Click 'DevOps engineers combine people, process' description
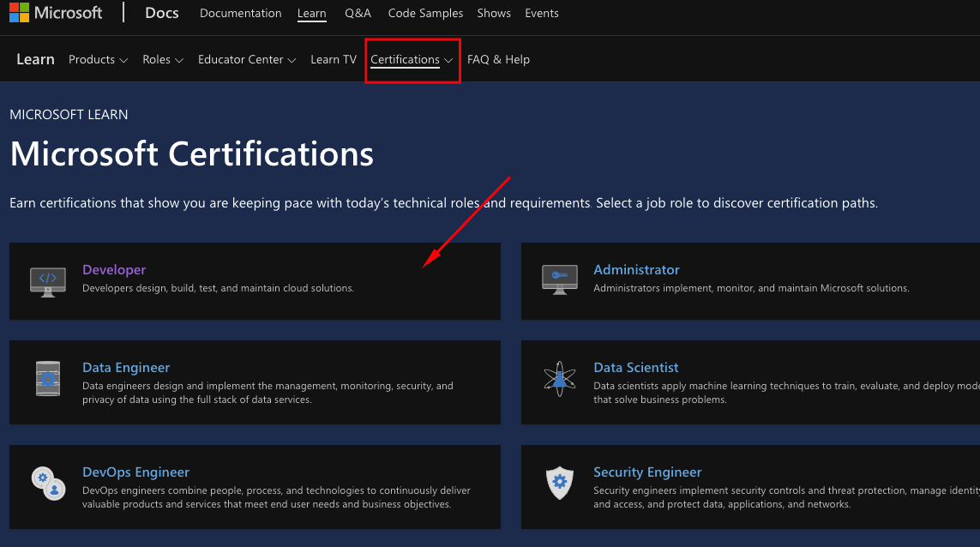The image size is (980, 547). [x=276, y=497]
